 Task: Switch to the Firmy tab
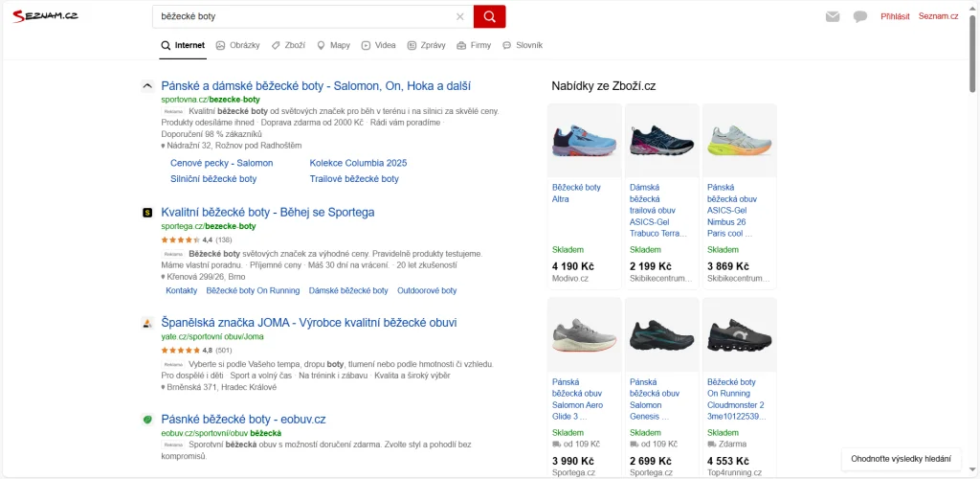point(474,46)
